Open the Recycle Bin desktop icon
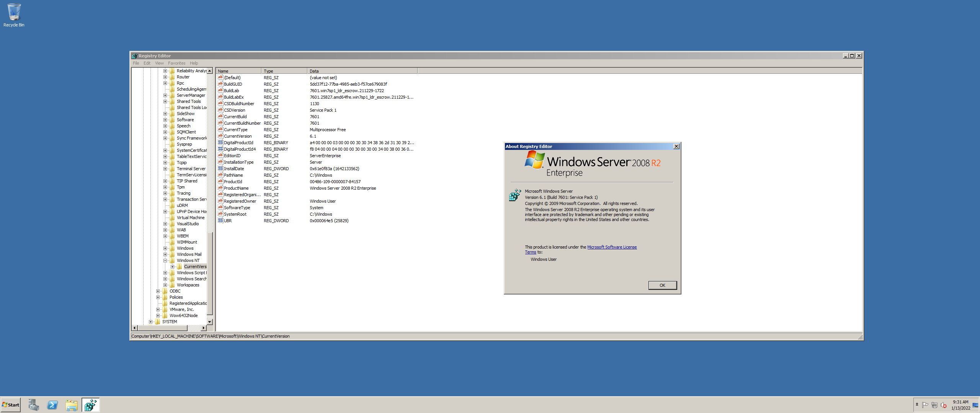 click(x=14, y=15)
